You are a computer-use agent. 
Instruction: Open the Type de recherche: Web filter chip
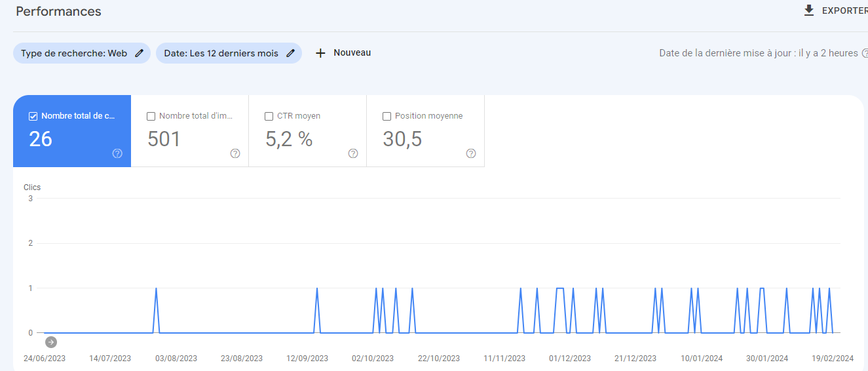tap(74, 53)
